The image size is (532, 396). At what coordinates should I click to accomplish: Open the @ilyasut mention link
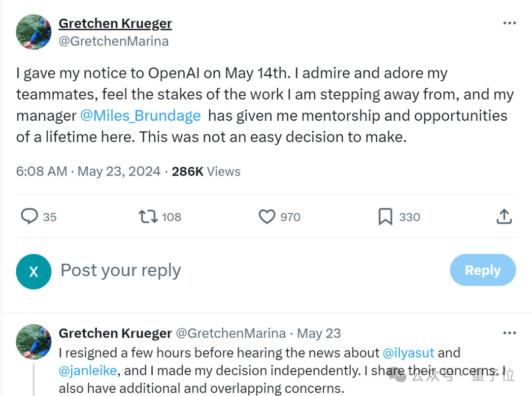point(408,353)
